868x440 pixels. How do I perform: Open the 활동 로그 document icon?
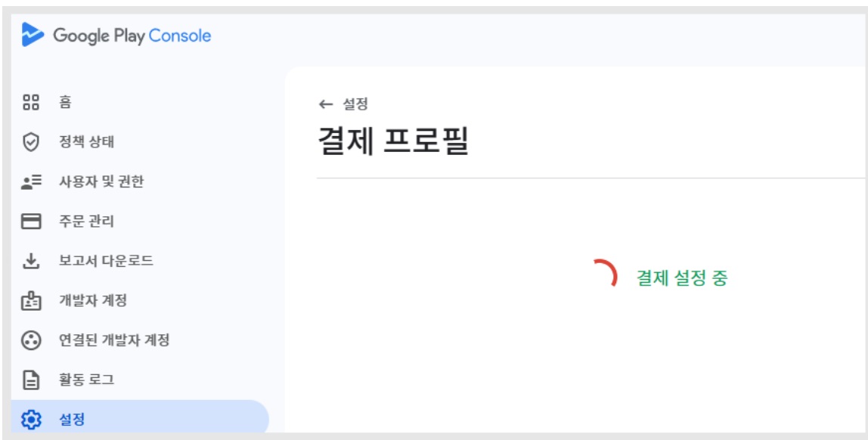(x=31, y=380)
